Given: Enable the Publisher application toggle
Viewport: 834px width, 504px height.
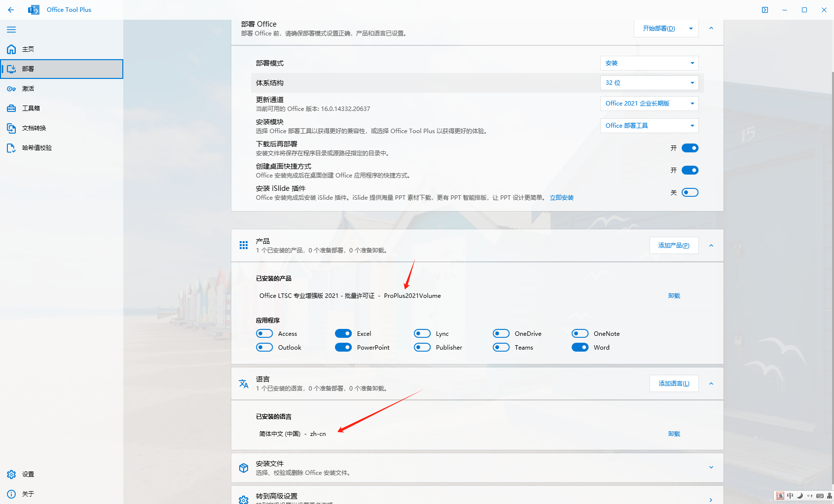Looking at the screenshot, I should [422, 347].
